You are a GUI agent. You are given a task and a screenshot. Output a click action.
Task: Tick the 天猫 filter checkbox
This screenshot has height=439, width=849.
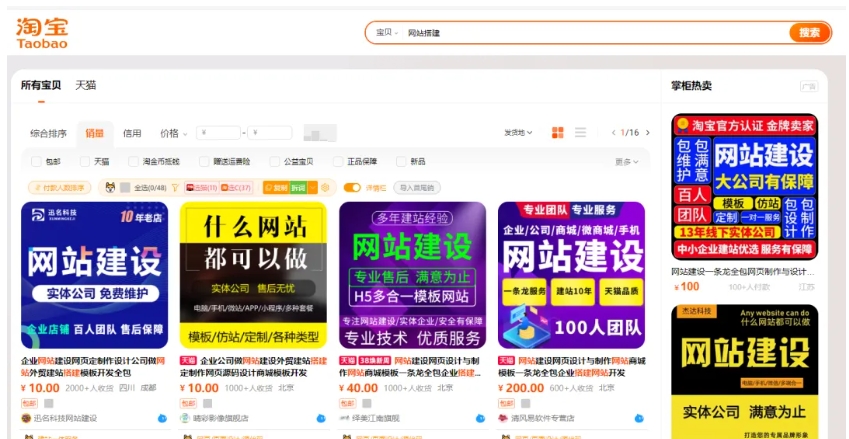point(84,161)
